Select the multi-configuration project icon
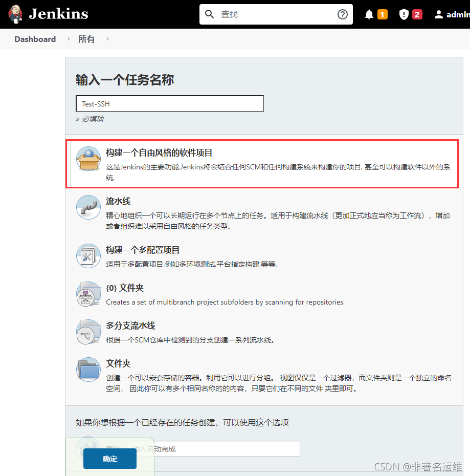The height and width of the screenshot is (476, 470). click(88, 256)
